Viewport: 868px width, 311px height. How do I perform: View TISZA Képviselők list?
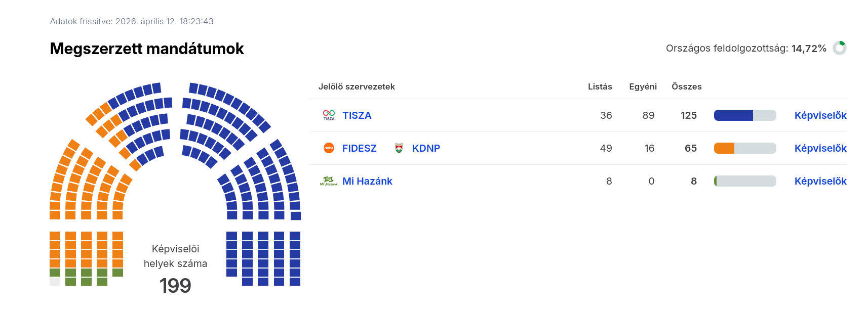820,115
